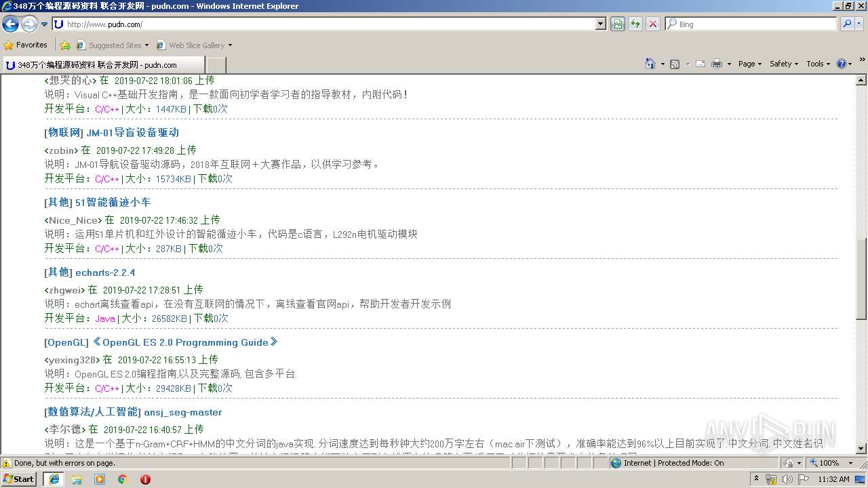Expand the address bar autocomplete dropdown
The height and width of the screenshot is (488, 868).
(x=601, y=24)
